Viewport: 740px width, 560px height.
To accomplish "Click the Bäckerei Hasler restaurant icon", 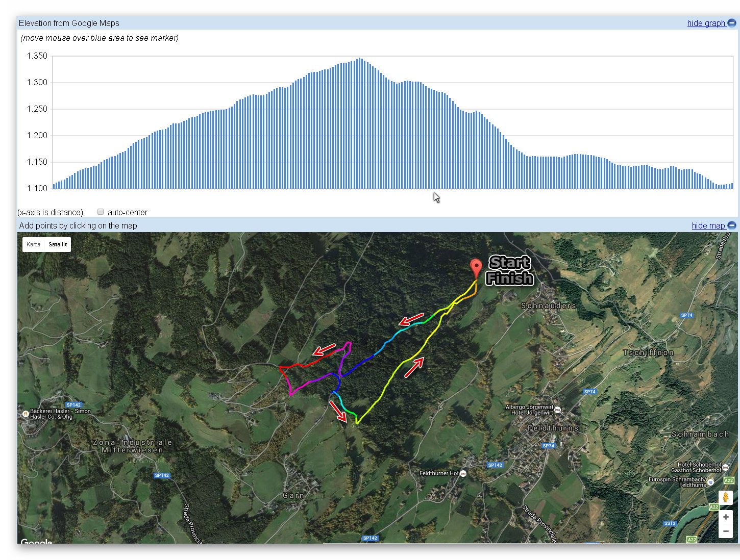I will pyautogui.click(x=25, y=414).
